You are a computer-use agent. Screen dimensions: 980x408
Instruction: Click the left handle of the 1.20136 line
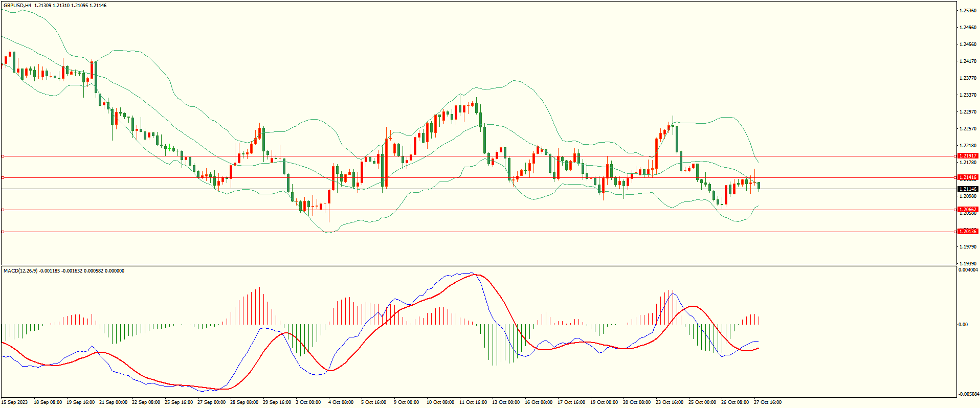[x=3, y=232]
